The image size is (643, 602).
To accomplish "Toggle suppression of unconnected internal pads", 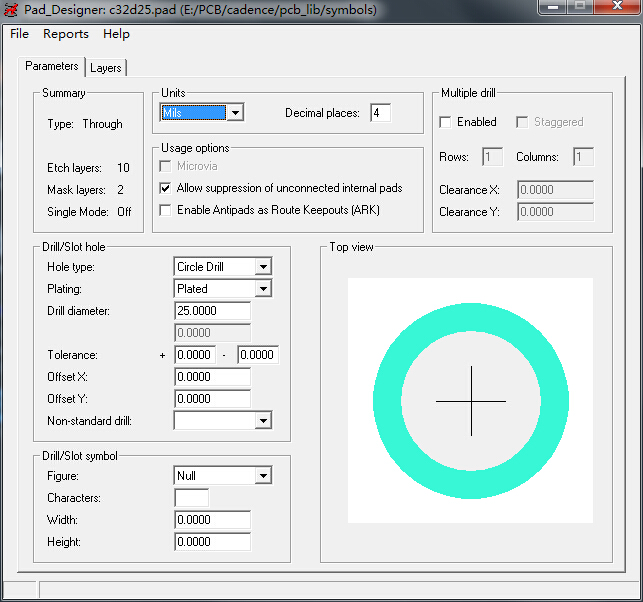I will [165, 188].
